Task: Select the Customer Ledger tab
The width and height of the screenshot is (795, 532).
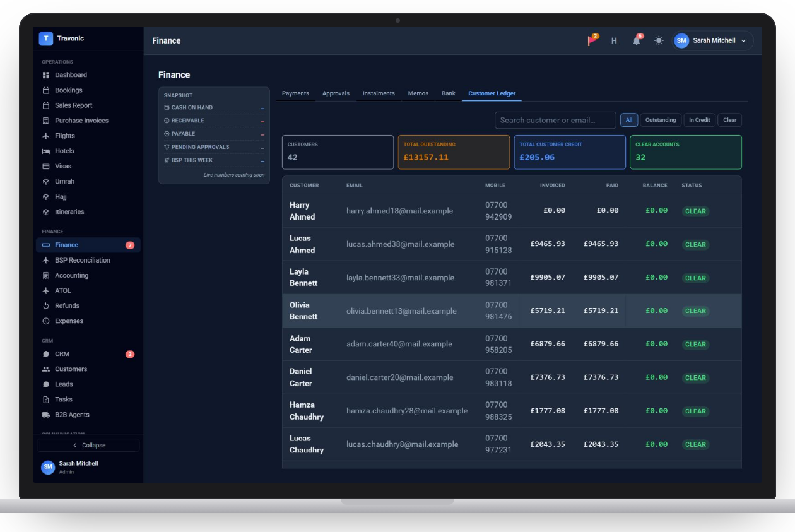Action: click(x=492, y=93)
